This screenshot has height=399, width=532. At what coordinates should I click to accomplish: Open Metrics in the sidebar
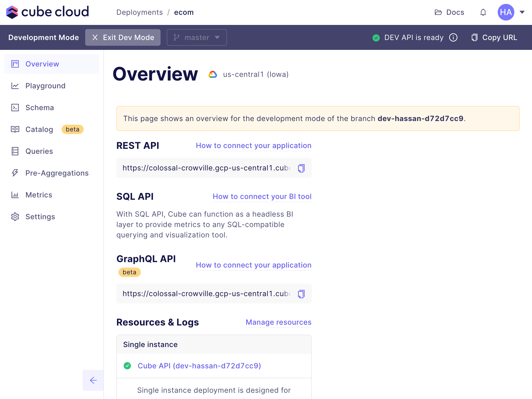(52, 195)
